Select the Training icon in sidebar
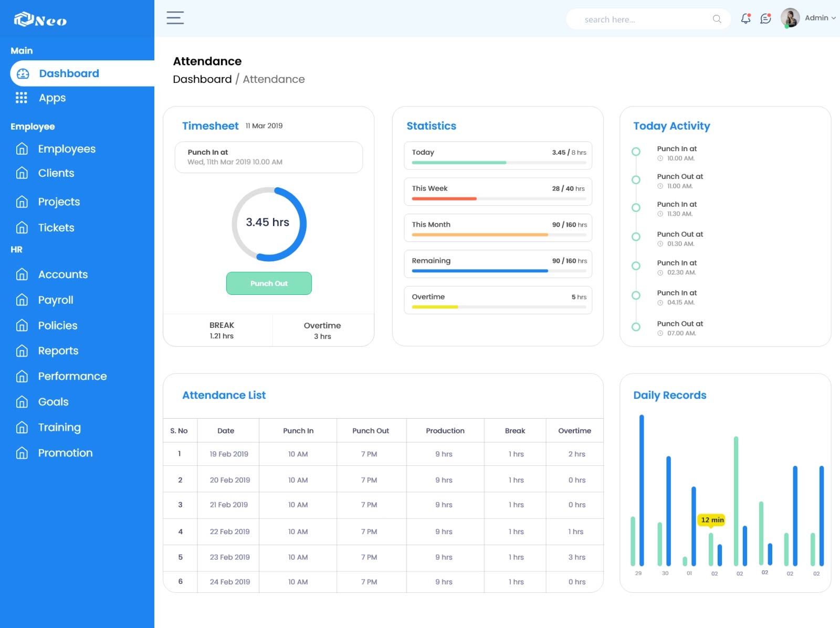 coord(22,428)
